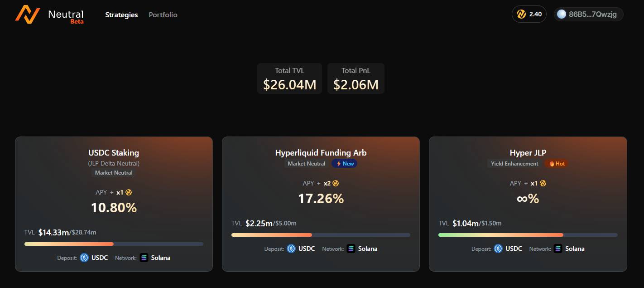This screenshot has width=644, height=288.
Task: Open the Strategies tab
Action: pos(121,15)
